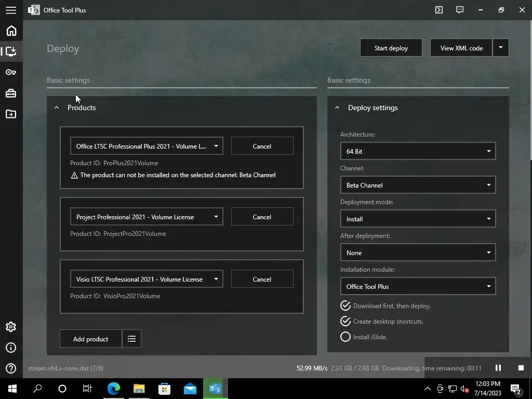Screen dimensions: 532x399
Task: Cancel the Office LTSC Professional Plus product
Action: pos(262,146)
